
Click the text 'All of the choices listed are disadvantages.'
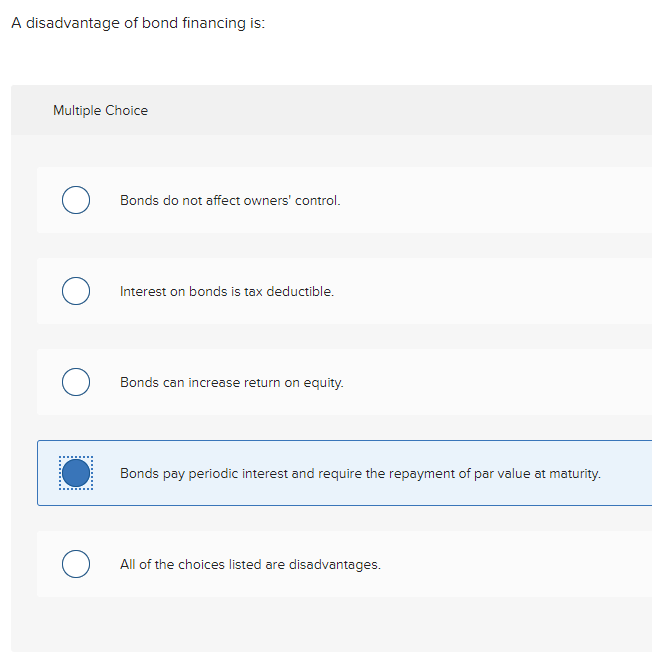click(x=250, y=564)
